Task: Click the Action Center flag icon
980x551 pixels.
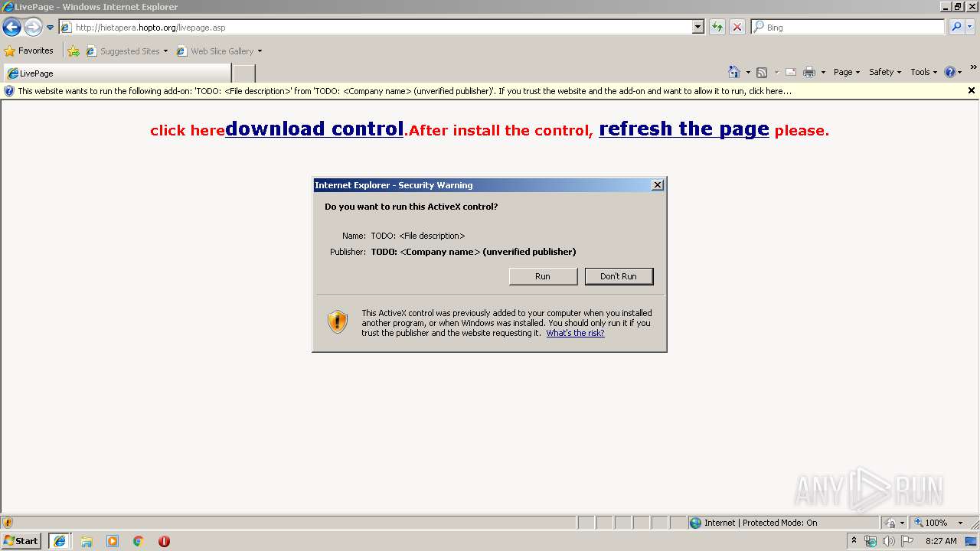Action: coord(907,541)
